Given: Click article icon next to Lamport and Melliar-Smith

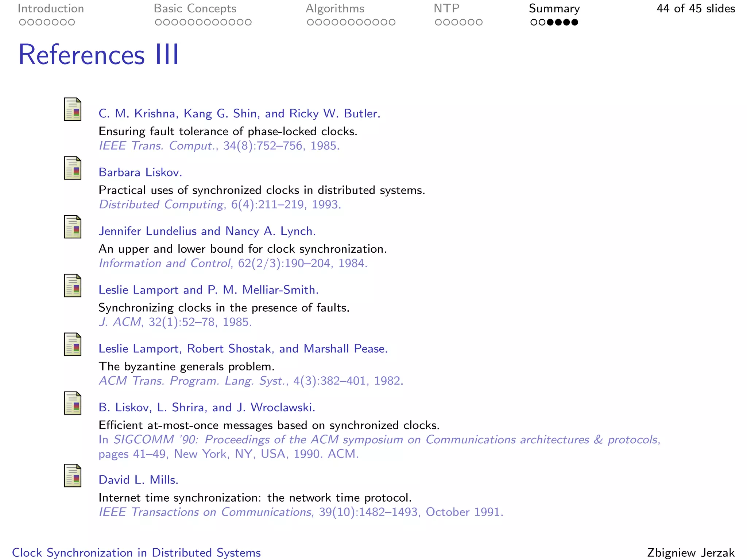Looking at the screenshot, I should point(73,285).
